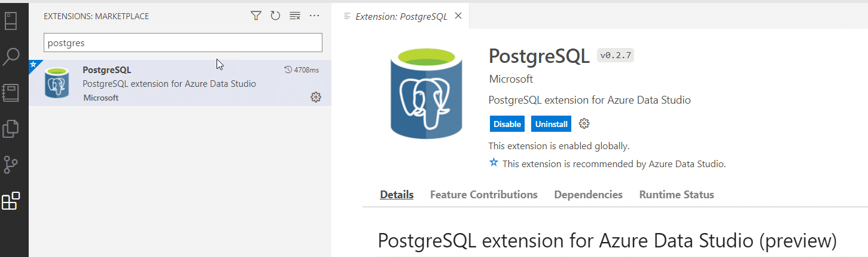Select the PostgreSQL extension in results list
Viewport: 868px width, 257px height.
coord(180,83)
